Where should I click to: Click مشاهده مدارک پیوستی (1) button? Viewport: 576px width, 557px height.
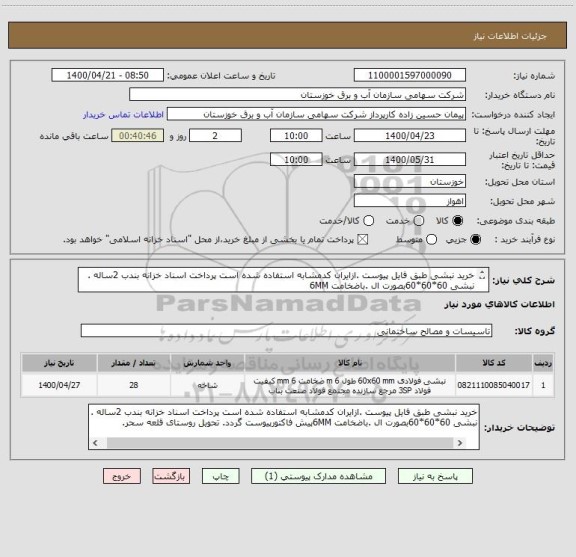(318, 476)
